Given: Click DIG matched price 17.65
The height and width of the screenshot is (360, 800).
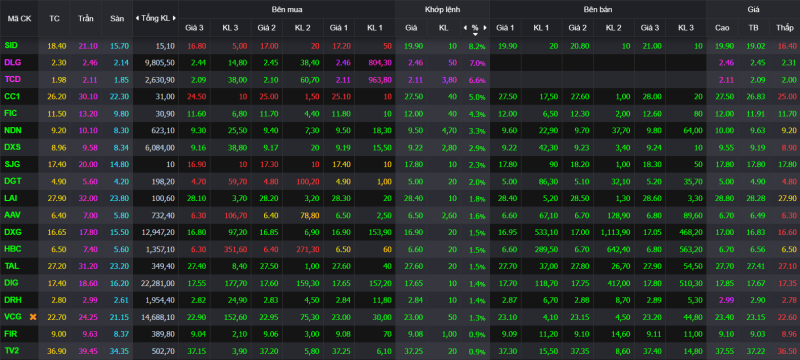Looking at the screenshot, I should 411,283.
